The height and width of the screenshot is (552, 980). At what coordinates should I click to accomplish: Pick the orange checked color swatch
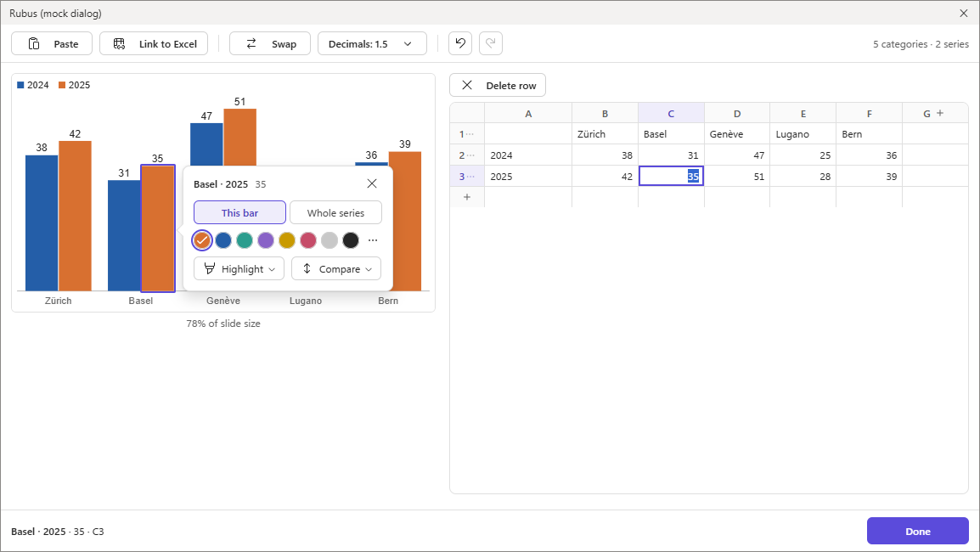point(202,240)
